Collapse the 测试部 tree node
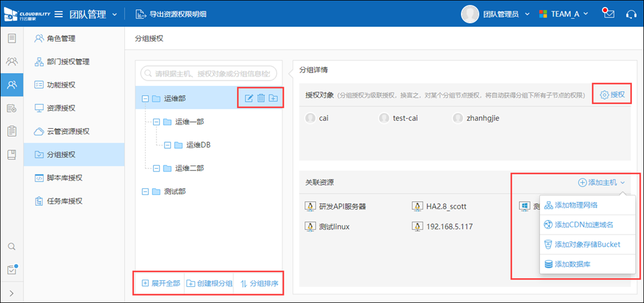644x303 pixels. pos(145,192)
